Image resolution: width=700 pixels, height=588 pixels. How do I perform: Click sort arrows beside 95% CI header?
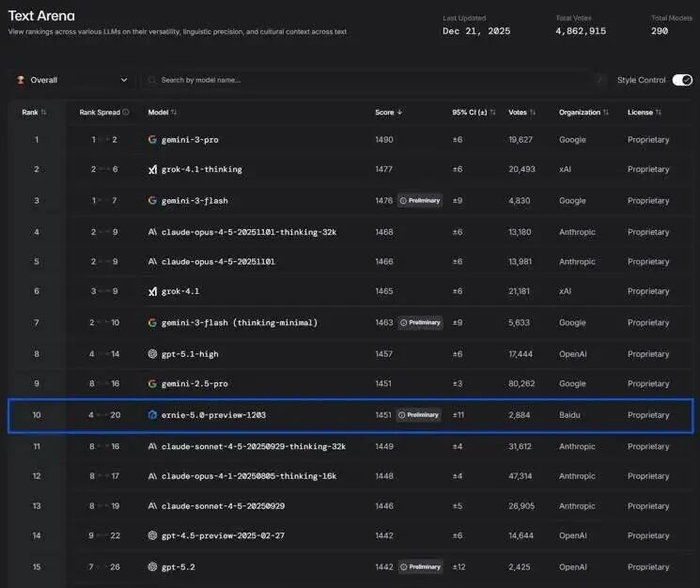coord(492,112)
